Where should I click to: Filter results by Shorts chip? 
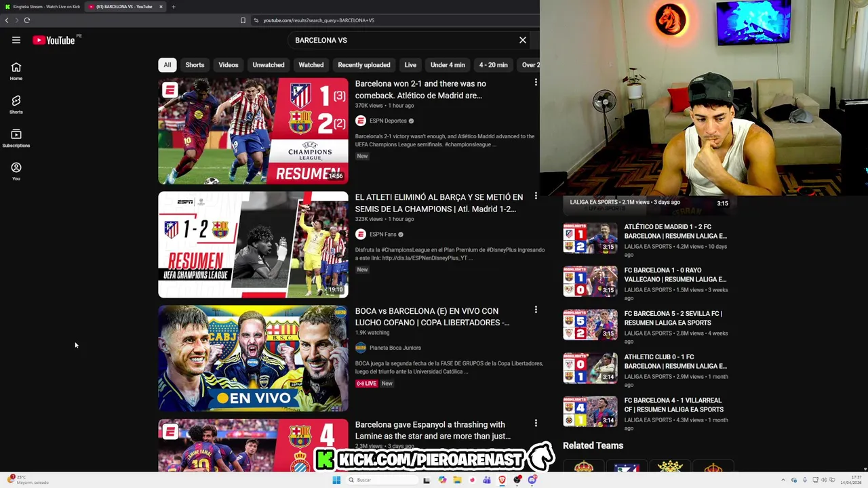pos(195,65)
